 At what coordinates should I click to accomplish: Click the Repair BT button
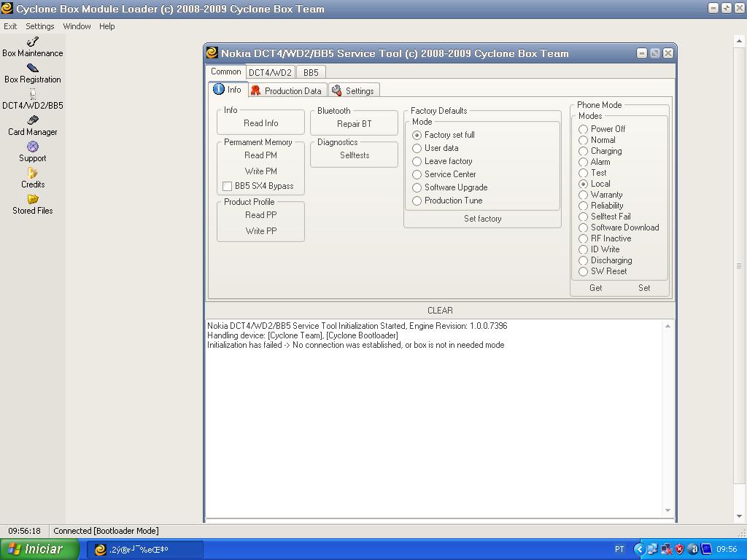click(354, 124)
